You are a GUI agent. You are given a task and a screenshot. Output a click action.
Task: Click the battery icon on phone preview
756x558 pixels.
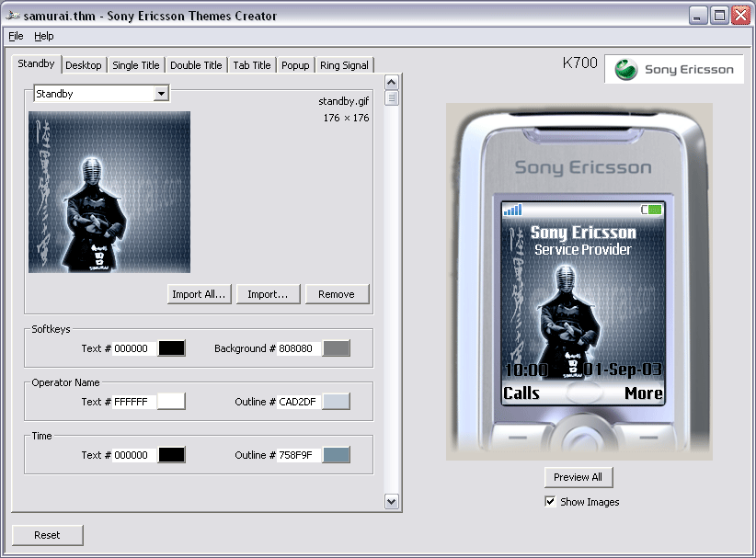click(651, 210)
